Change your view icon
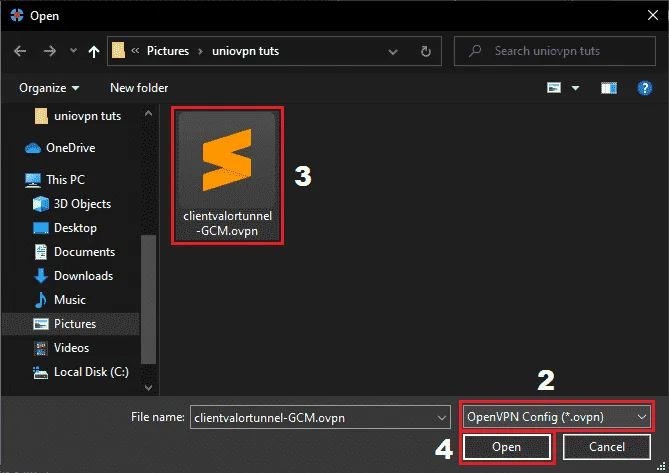Screen dimensions: 669x473 click(x=554, y=88)
